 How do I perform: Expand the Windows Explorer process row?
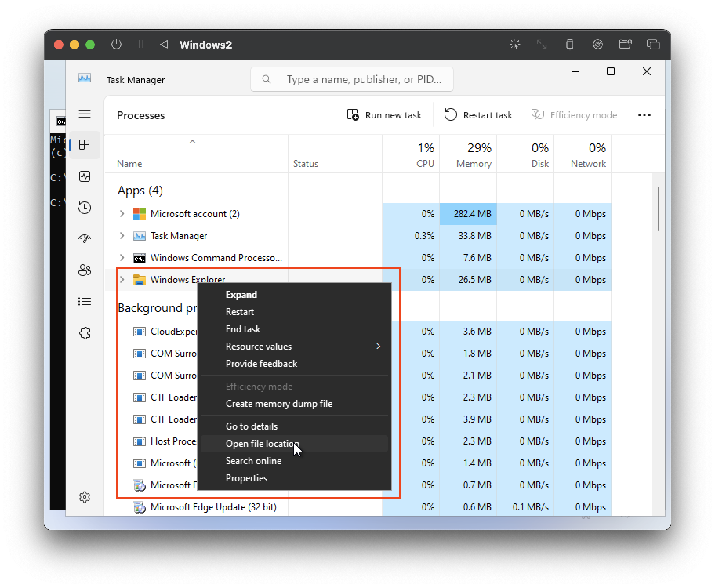point(122,280)
